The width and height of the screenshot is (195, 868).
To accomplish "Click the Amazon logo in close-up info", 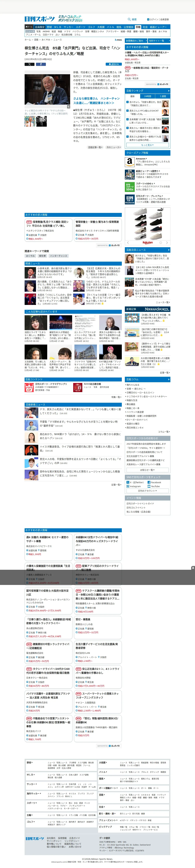I will pyautogui.click(x=130, y=162).
